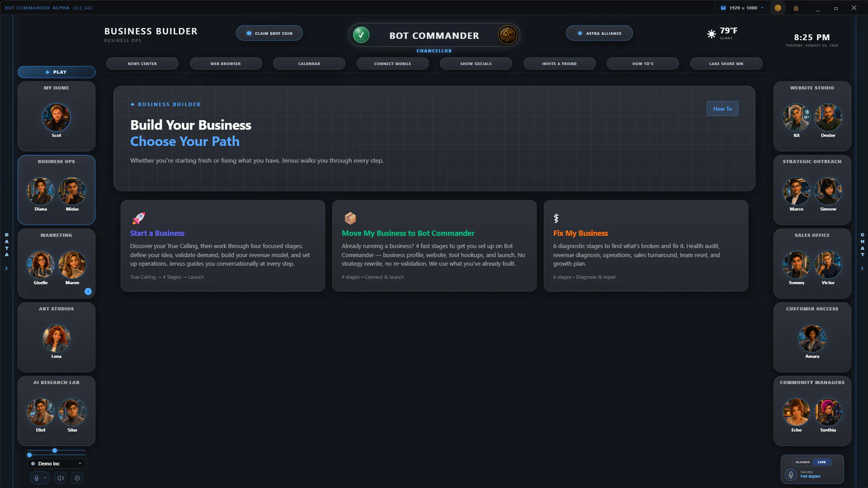Open Simone's avatar in Strategic Outreach
Image resolution: width=868 pixels, height=488 pixels.
(x=828, y=191)
